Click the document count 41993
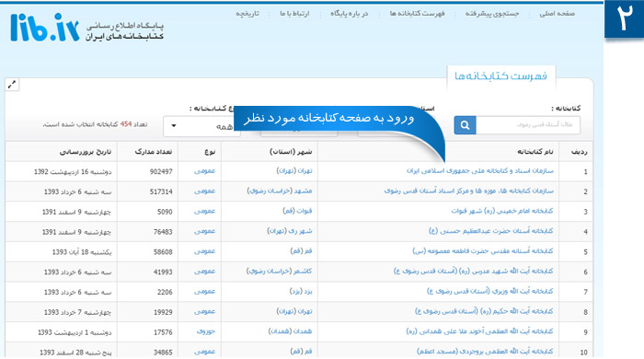Image resolution: width=644 pixels, height=359 pixels. 163,272
